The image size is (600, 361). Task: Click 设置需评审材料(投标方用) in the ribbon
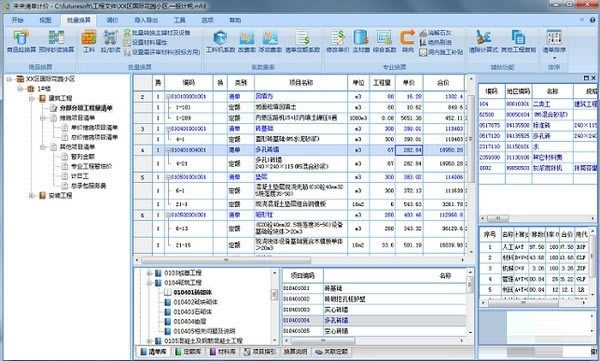(x=162, y=52)
